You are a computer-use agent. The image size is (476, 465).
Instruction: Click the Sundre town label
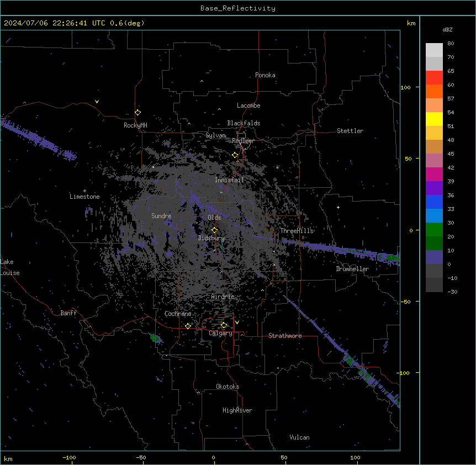click(161, 216)
